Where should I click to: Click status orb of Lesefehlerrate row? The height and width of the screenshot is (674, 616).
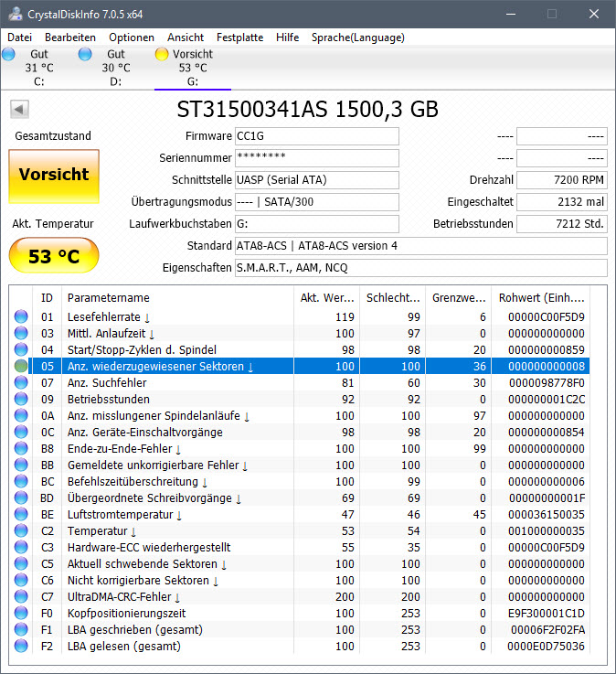21,316
